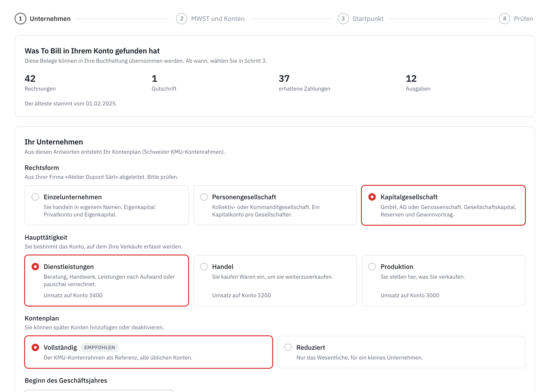
Task: Open the Prüfen step label
Action: tap(524, 19)
